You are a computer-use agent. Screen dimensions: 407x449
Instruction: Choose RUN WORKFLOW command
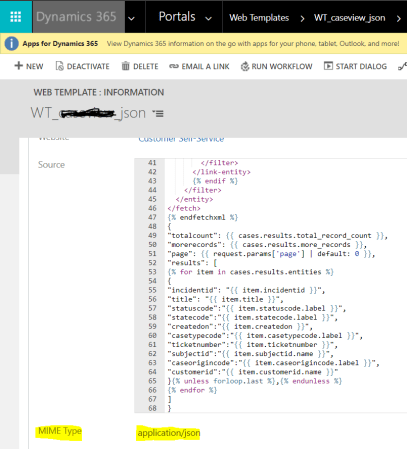coord(282,66)
